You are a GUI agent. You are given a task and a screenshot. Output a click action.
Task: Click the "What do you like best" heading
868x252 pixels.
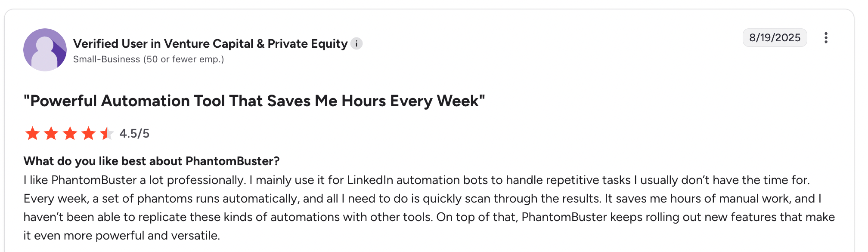pos(152,161)
